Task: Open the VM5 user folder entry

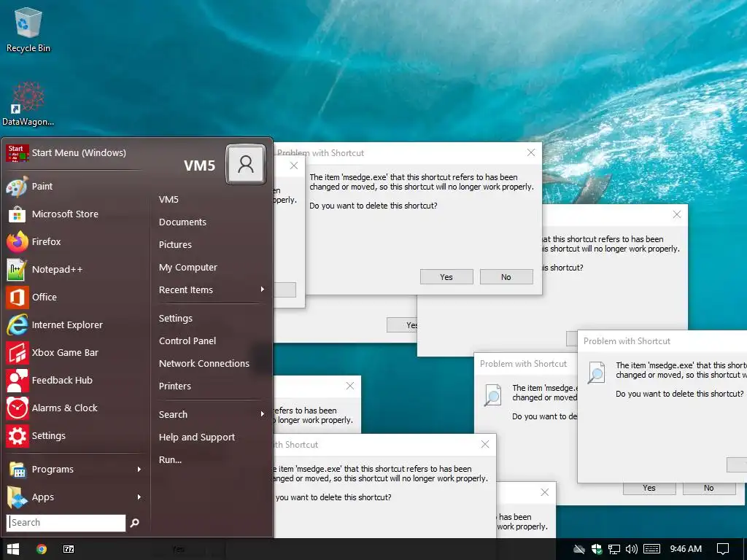Action: click(x=169, y=200)
